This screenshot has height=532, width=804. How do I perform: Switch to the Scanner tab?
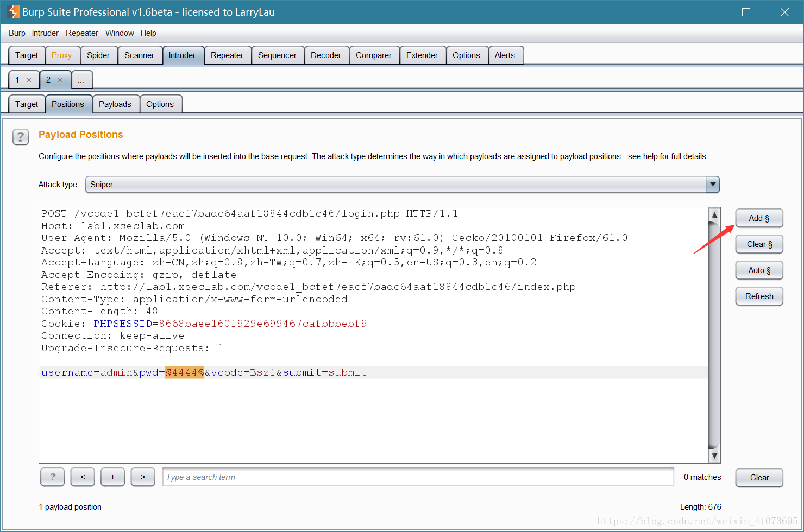coord(139,55)
